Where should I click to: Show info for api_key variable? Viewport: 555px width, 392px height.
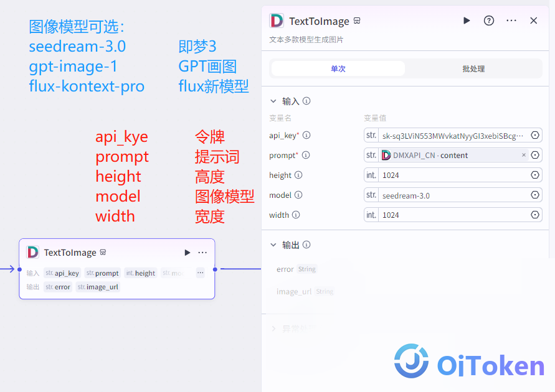pyautogui.click(x=306, y=135)
